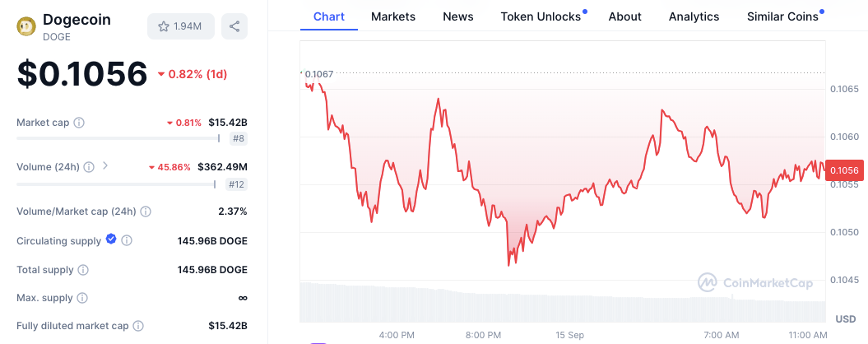The width and height of the screenshot is (868, 344).
Task: Open the Similar Coins tab
Action: (782, 16)
